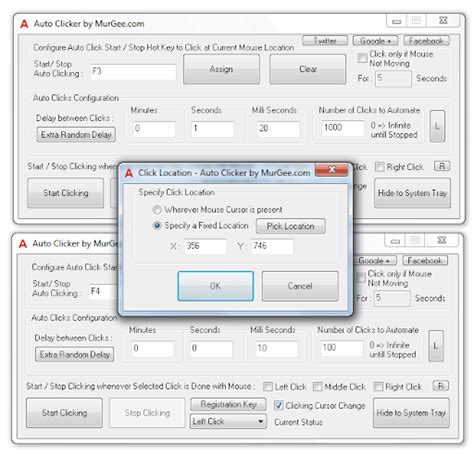This screenshot has height=454, width=474.
Task: Click the R button in bottom window
Action: click(x=441, y=386)
